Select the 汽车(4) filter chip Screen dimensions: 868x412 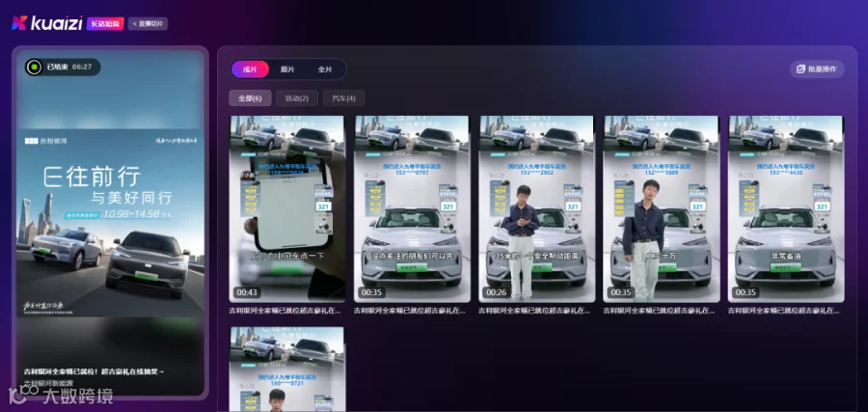tap(343, 98)
